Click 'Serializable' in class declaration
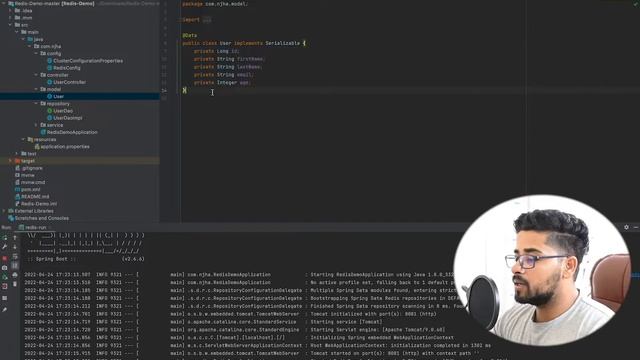 point(282,43)
